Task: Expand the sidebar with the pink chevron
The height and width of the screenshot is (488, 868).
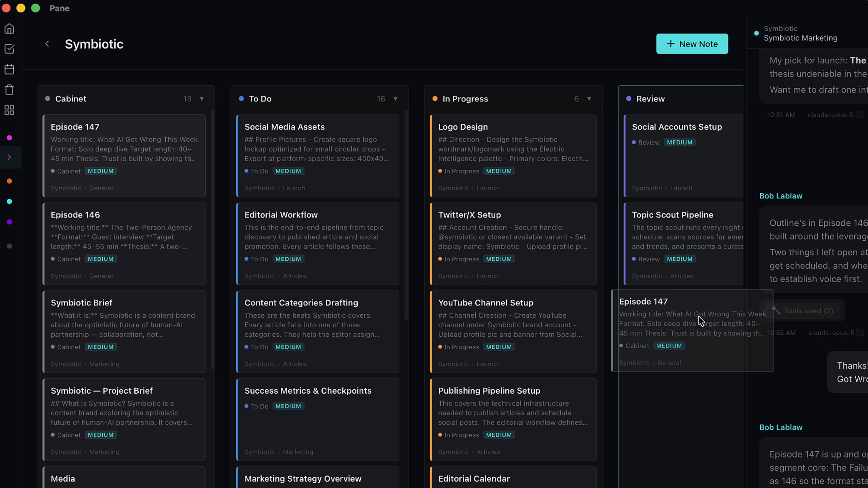Action: pyautogui.click(x=9, y=157)
